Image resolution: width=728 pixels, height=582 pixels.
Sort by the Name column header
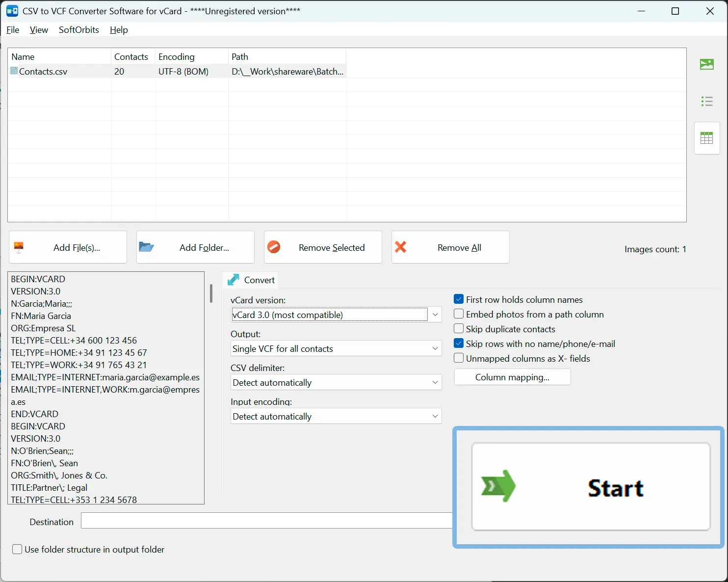click(x=59, y=57)
